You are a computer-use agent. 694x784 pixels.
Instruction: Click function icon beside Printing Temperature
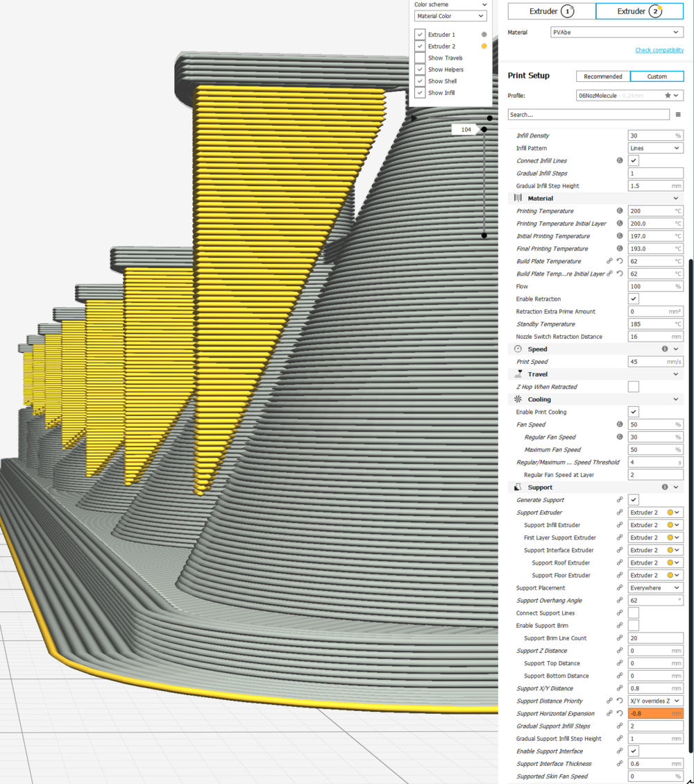pos(620,211)
